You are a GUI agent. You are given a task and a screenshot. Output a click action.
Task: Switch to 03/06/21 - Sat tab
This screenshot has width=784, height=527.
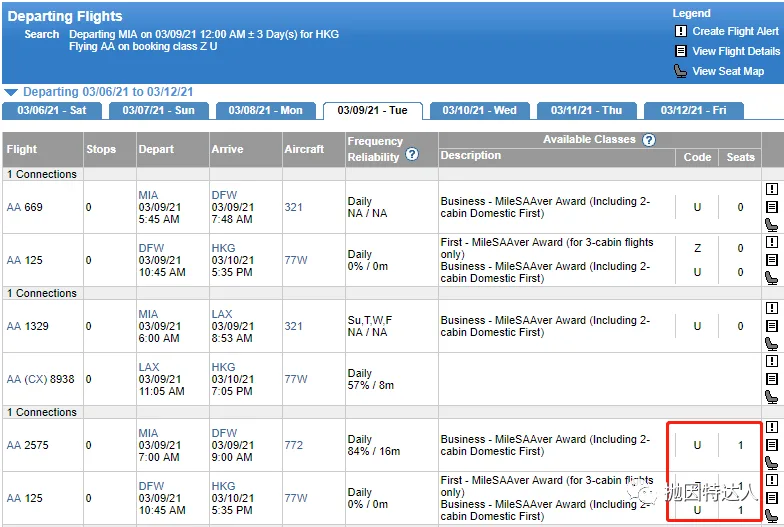point(52,110)
